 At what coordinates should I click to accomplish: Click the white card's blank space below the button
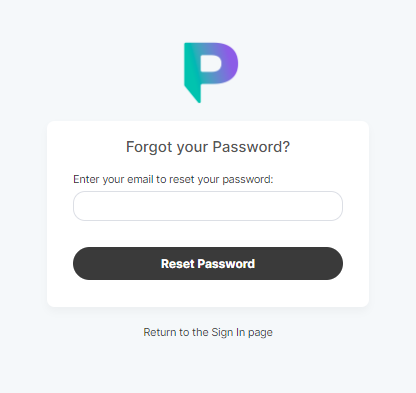(208, 293)
